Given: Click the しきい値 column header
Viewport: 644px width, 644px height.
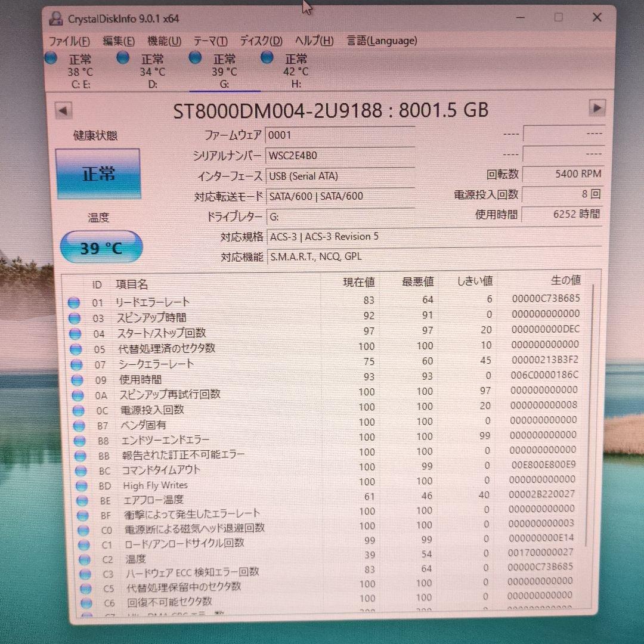Looking at the screenshot, I should coord(475,281).
